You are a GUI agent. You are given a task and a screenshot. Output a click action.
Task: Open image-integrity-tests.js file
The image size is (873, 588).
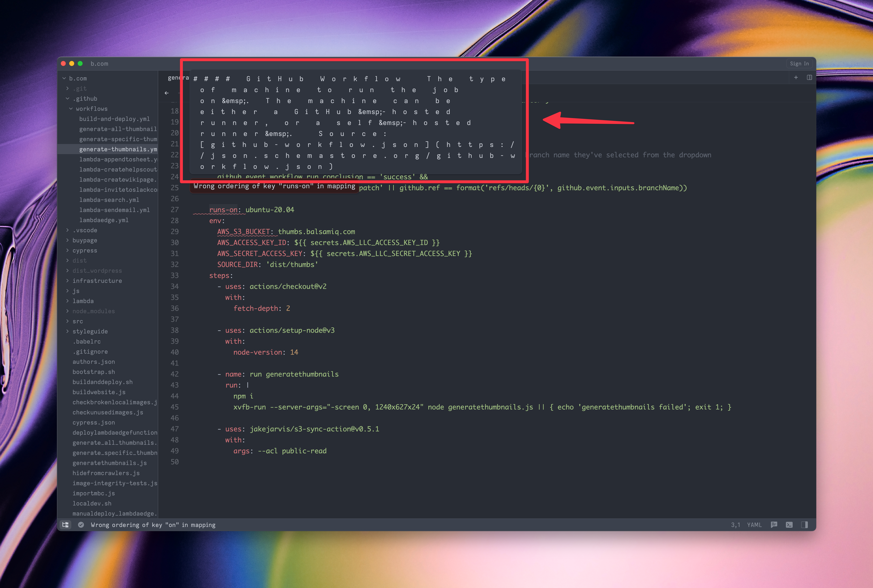[x=114, y=483]
